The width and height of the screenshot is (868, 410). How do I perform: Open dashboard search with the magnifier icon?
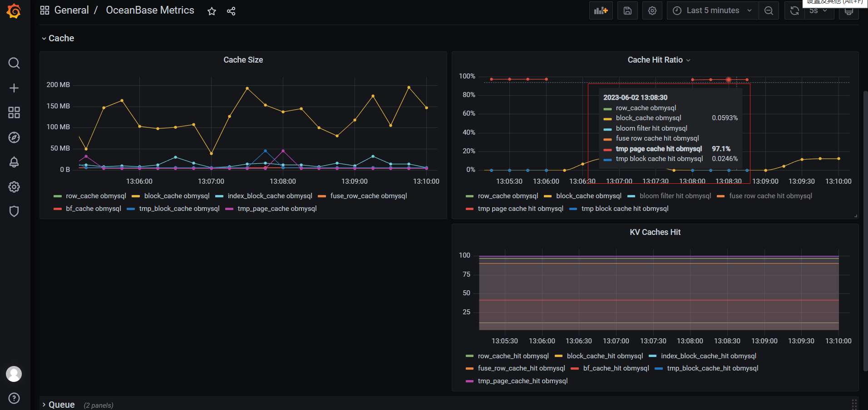click(14, 63)
